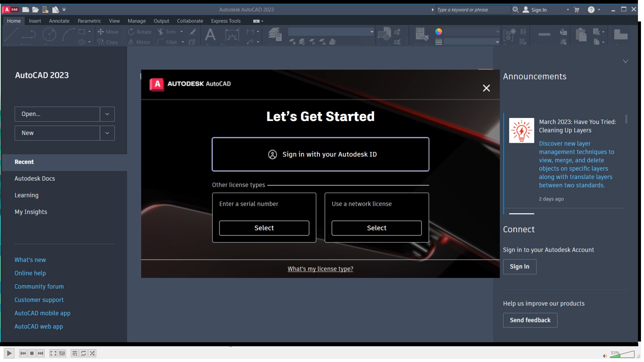
Task: Click What's my license type link
Action: [320, 269]
